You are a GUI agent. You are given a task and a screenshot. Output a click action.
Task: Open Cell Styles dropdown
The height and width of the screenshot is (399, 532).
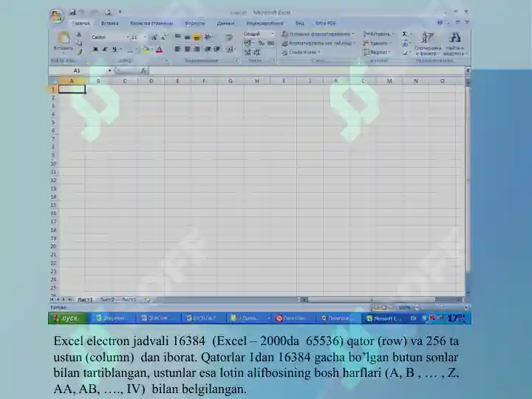point(301,52)
